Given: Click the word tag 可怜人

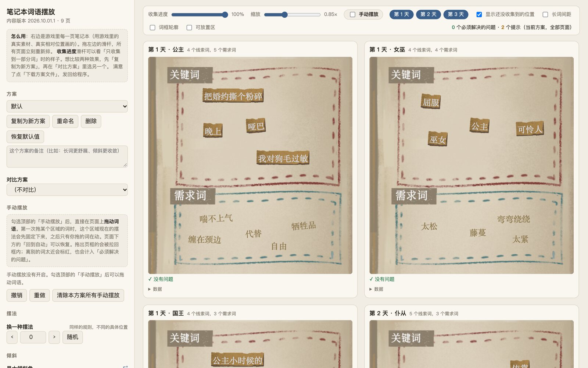Looking at the screenshot, I should (530, 129).
